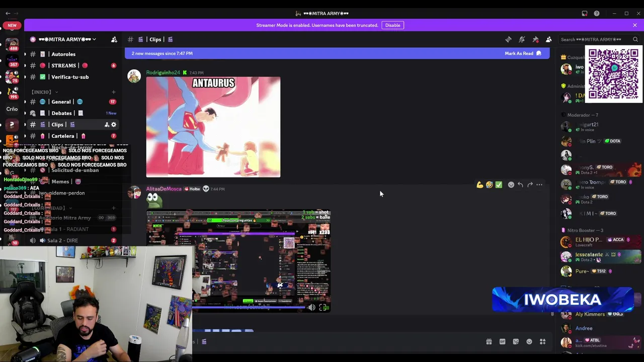This screenshot has height=362, width=644.
Task: Open pinned messages in Clips channel
Action: pyautogui.click(x=535, y=39)
